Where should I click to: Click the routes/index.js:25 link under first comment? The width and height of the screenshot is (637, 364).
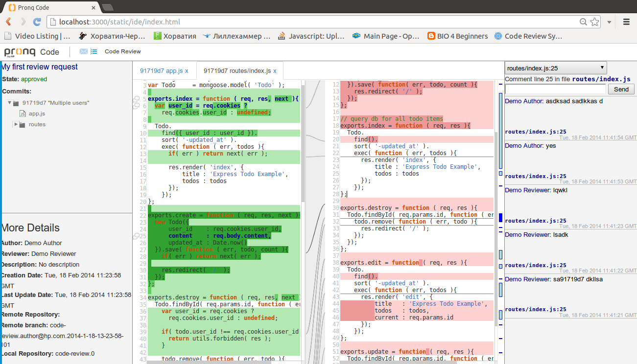click(x=536, y=132)
